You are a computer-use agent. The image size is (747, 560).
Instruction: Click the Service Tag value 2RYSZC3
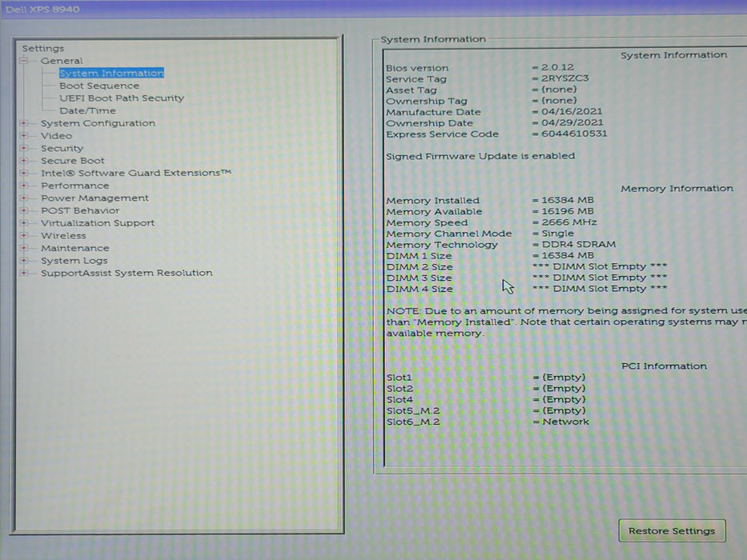pyautogui.click(x=565, y=78)
